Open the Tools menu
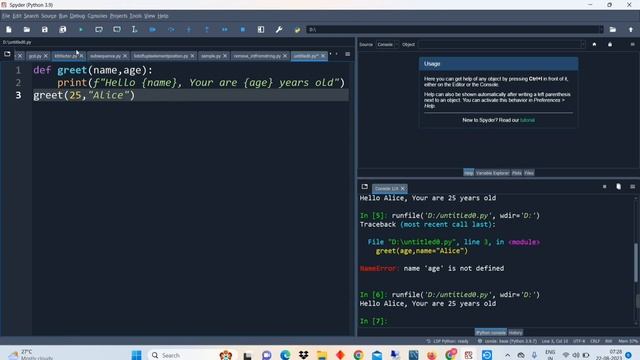The height and width of the screenshot is (360, 640). [136, 16]
